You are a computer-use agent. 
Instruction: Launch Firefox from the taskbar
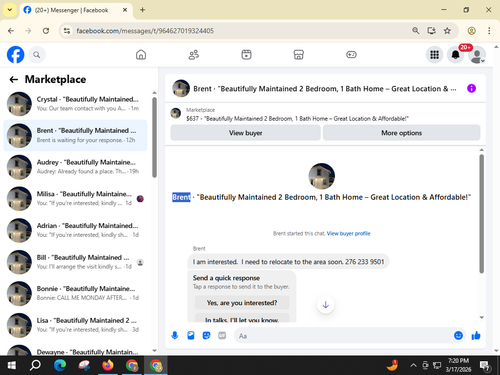click(x=108, y=365)
